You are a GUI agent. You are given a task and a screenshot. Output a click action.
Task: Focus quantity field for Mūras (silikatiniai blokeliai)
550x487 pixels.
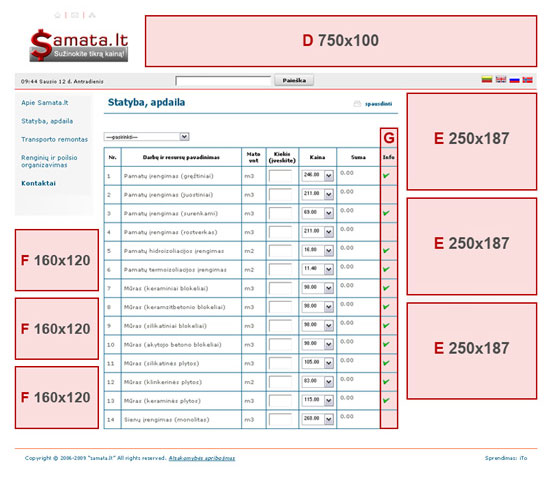(x=280, y=326)
